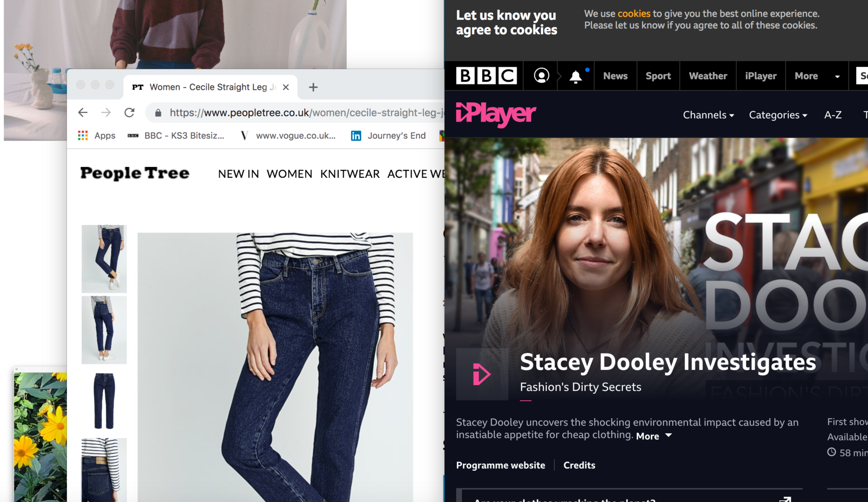Open the Credits link

pyautogui.click(x=579, y=465)
